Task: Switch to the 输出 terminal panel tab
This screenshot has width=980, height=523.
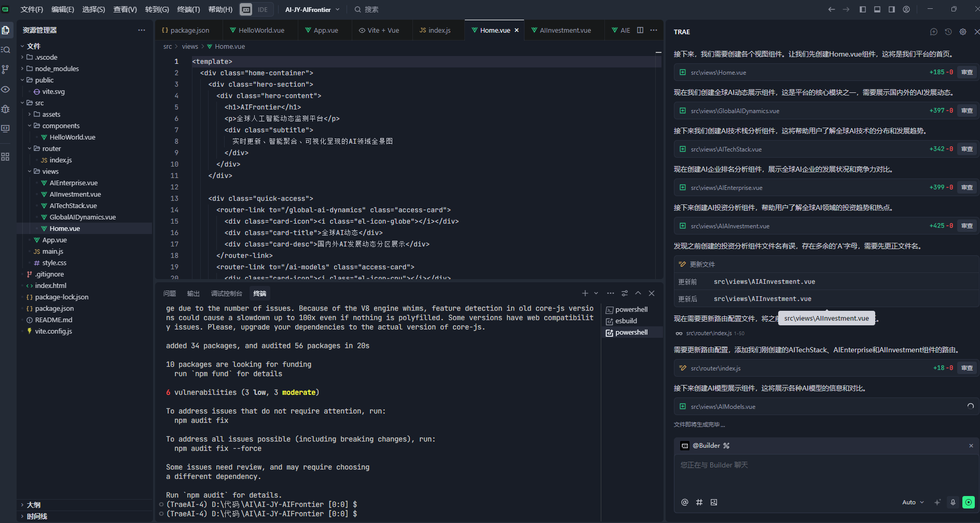Action: click(x=193, y=293)
